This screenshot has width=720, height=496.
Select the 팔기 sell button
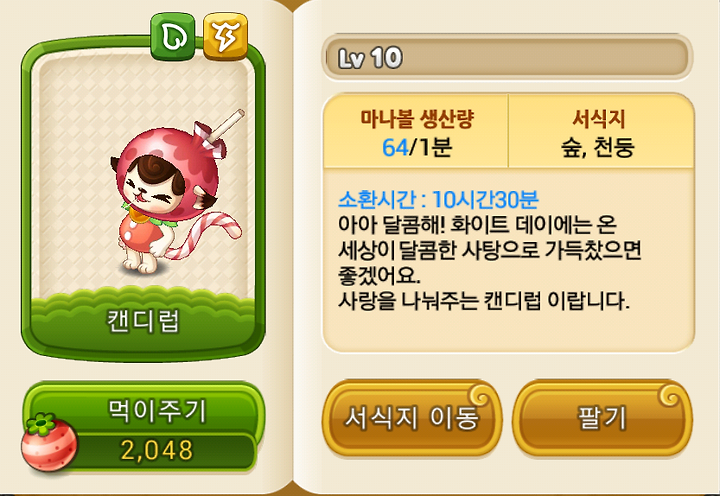pos(602,418)
